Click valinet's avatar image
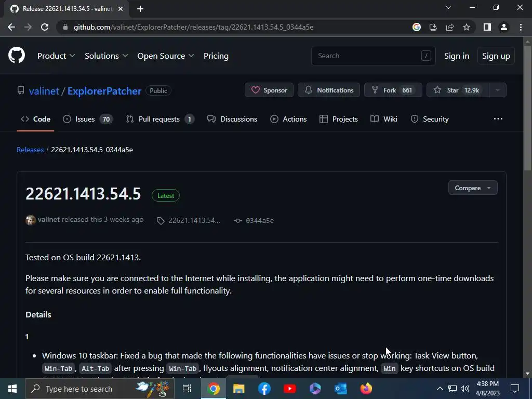The height and width of the screenshot is (399, 532). (31, 220)
